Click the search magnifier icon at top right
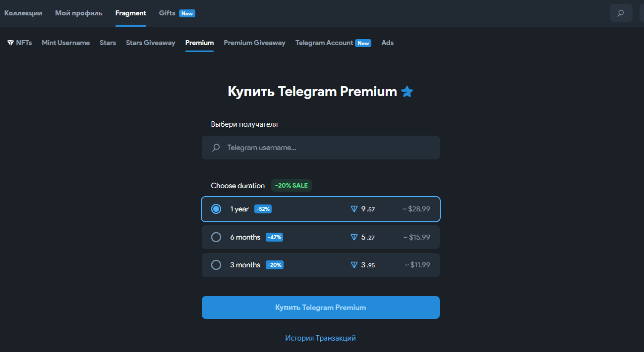Viewport: 644px width, 352px height. point(621,13)
